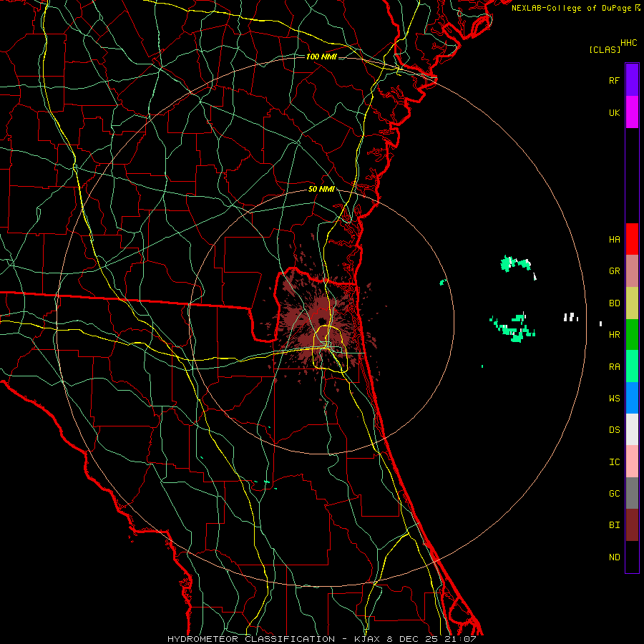The width and height of the screenshot is (644, 644).
Task: Click the DS white legend swatch
Action: point(632,429)
